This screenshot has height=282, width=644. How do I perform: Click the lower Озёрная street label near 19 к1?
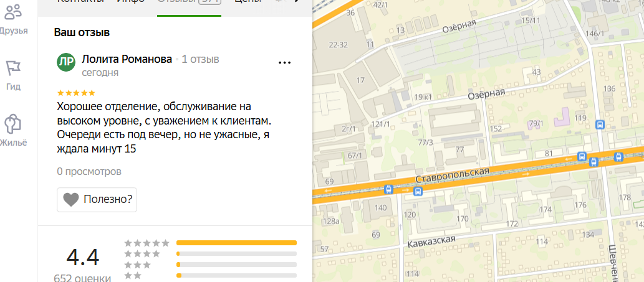[x=486, y=94]
